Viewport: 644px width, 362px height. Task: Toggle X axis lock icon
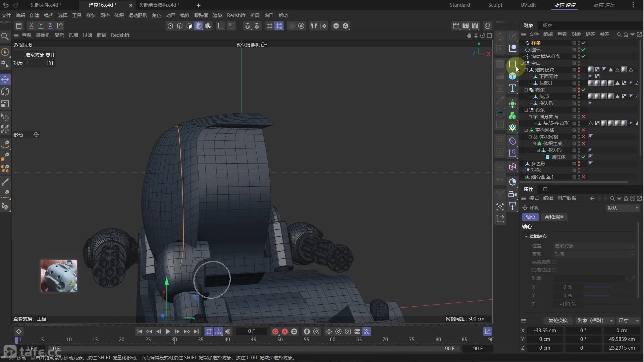coord(31,25)
